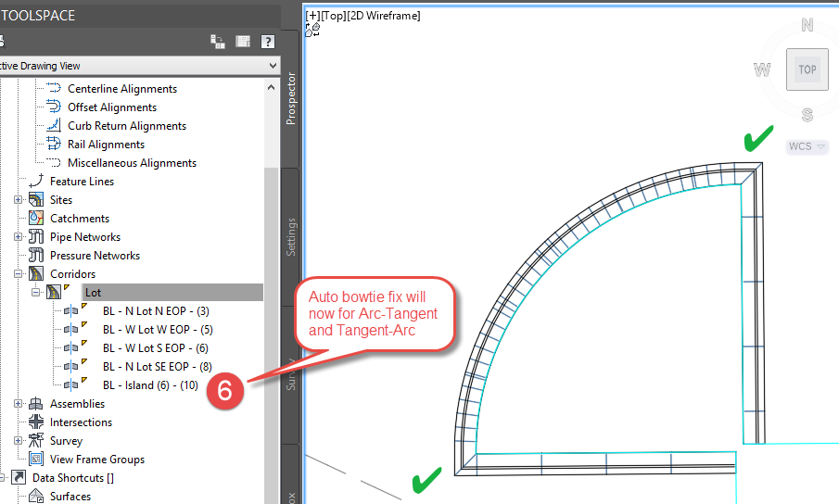Image resolution: width=839 pixels, height=504 pixels.
Task: Click the Pressure Networks icon
Action: 36,255
